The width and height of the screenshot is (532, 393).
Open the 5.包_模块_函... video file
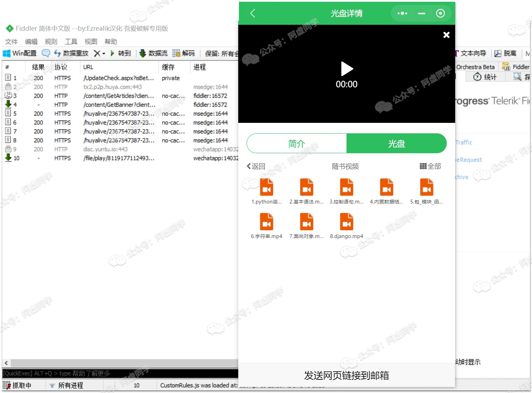click(x=427, y=191)
